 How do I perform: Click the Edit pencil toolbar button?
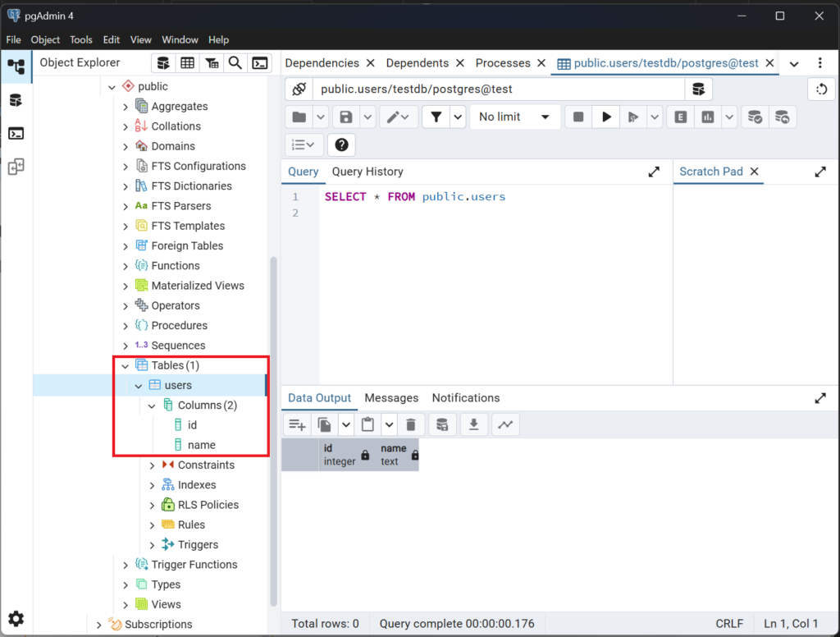coord(398,117)
